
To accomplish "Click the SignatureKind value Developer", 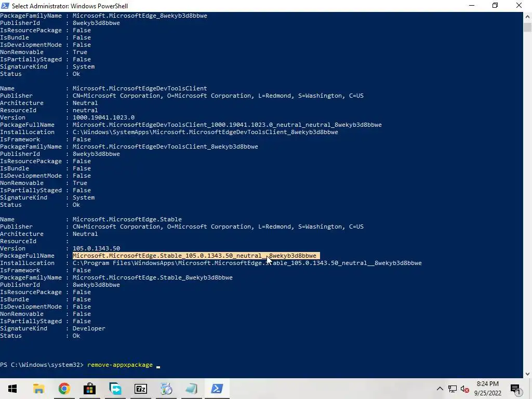I will [x=89, y=329].
